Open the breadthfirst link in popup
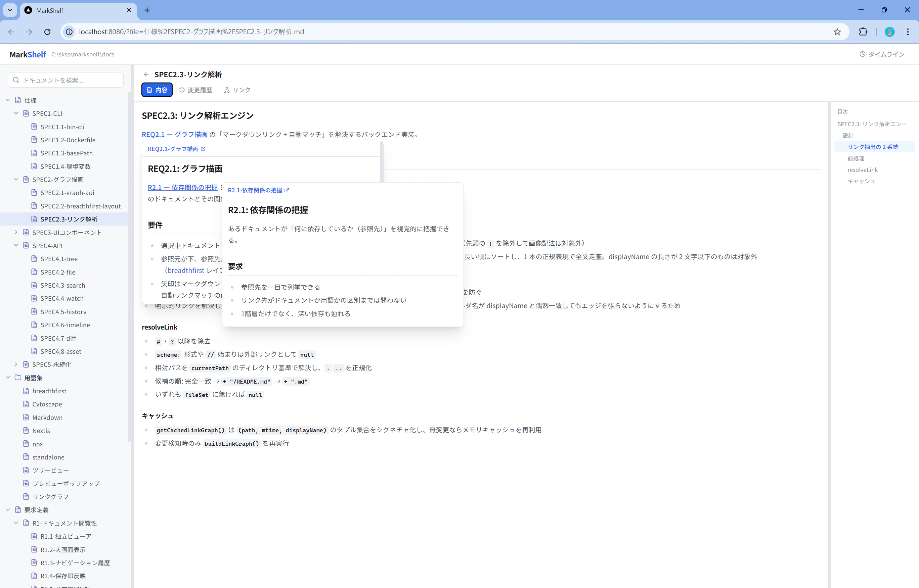The width and height of the screenshot is (919, 588). pos(186,270)
